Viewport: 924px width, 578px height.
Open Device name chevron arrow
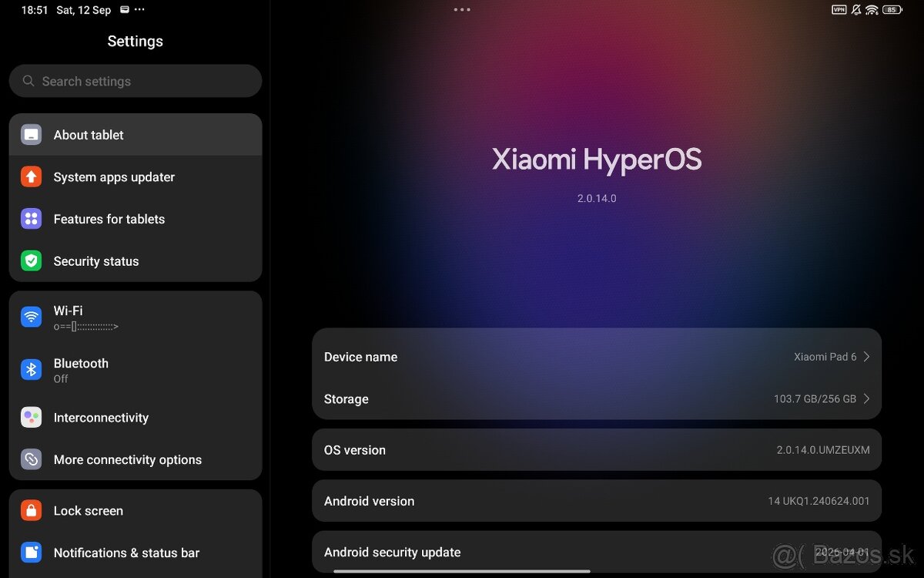(x=866, y=357)
